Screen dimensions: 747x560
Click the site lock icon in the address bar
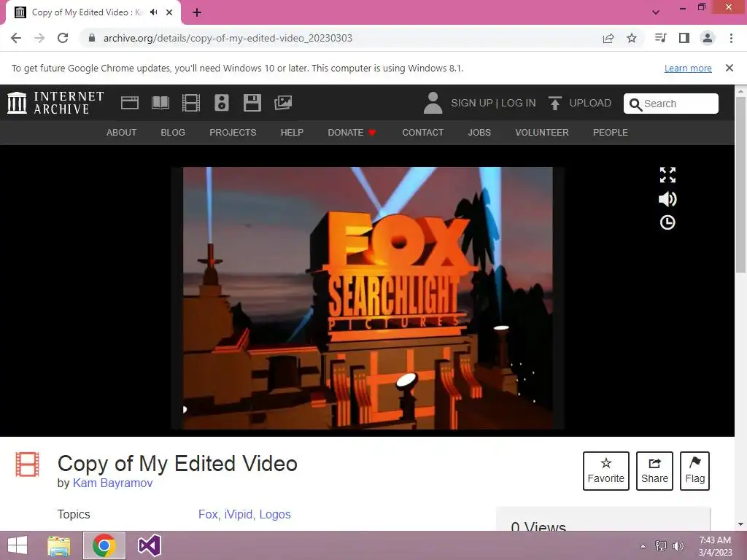(x=92, y=38)
